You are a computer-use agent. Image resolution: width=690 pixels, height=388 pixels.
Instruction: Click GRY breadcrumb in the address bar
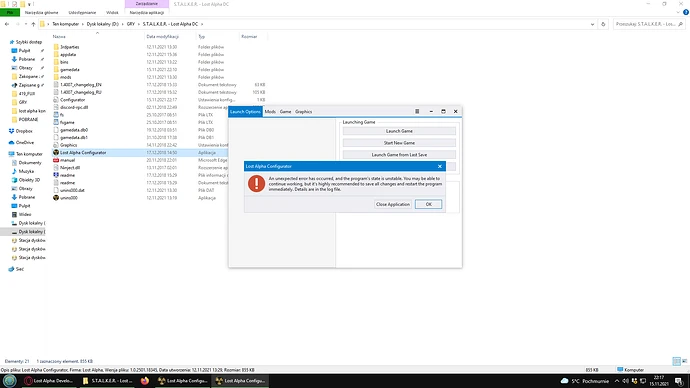pos(131,24)
